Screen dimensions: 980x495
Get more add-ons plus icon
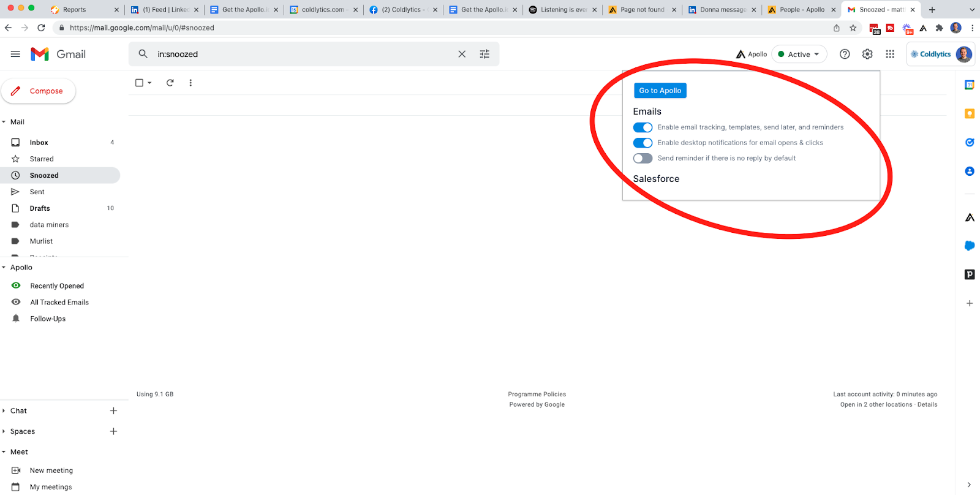click(x=970, y=303)
